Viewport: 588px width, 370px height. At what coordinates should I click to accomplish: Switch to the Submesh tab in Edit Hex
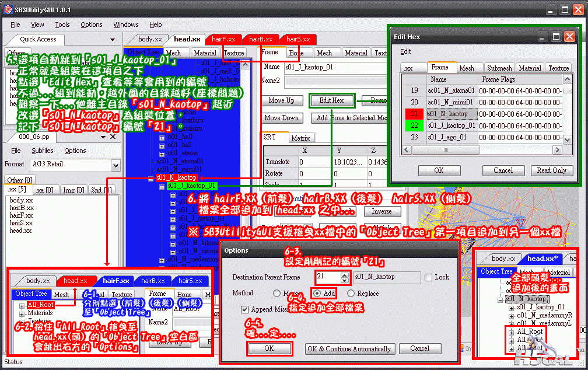[499, 68]
